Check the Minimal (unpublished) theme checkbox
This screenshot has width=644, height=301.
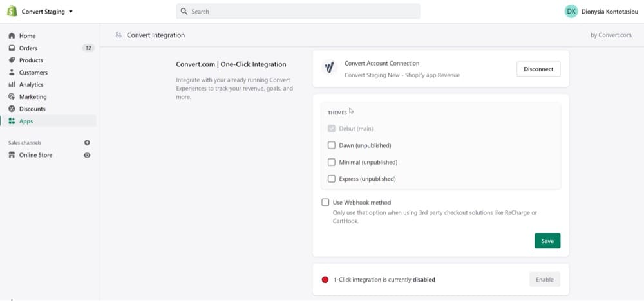pos(332,162)
